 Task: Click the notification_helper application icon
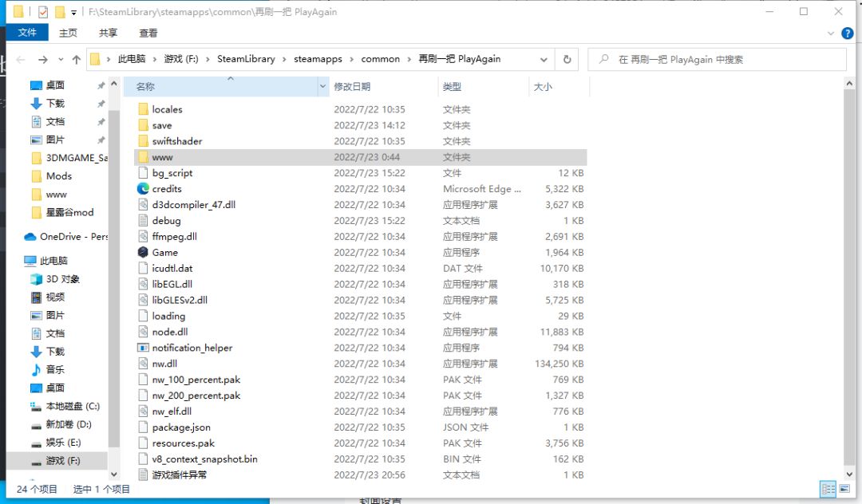click(x=143, y=348)
